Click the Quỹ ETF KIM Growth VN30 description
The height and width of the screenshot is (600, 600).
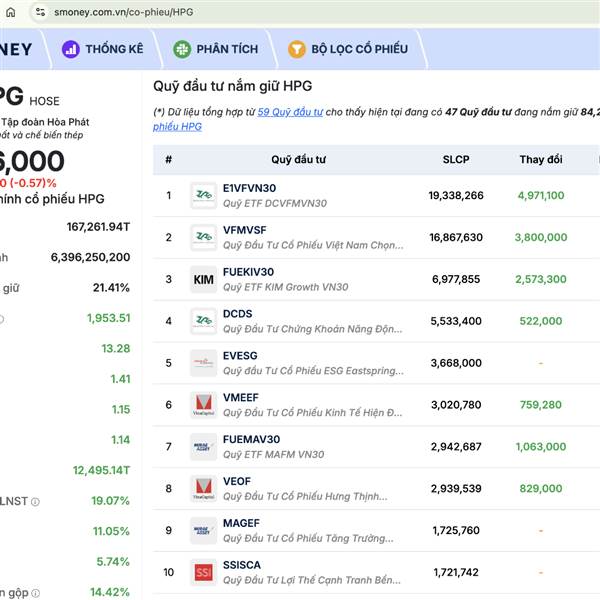click(x=285, y=287)
